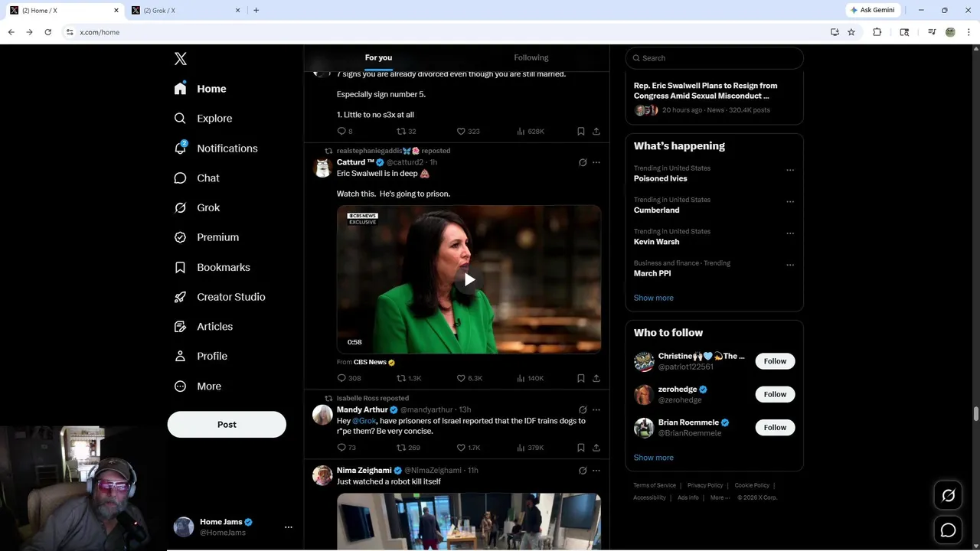Open more options for Poisoned Ivies trend

[790, 170]
